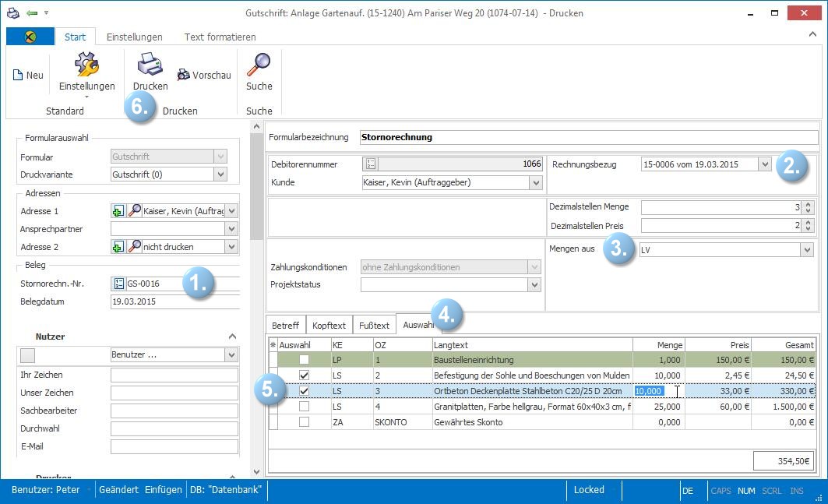
Task: Click the number icon beside Stornorechn.-Nr.
Action: (x=119, y=284)
